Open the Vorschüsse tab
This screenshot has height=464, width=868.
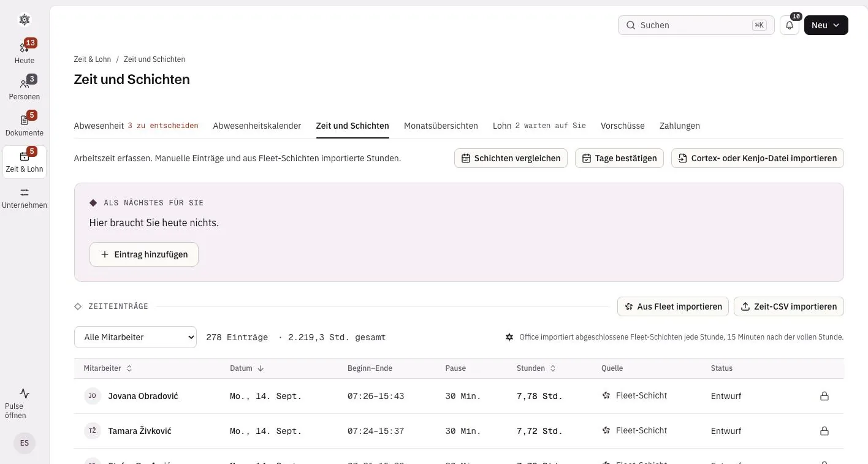(622, 126)
